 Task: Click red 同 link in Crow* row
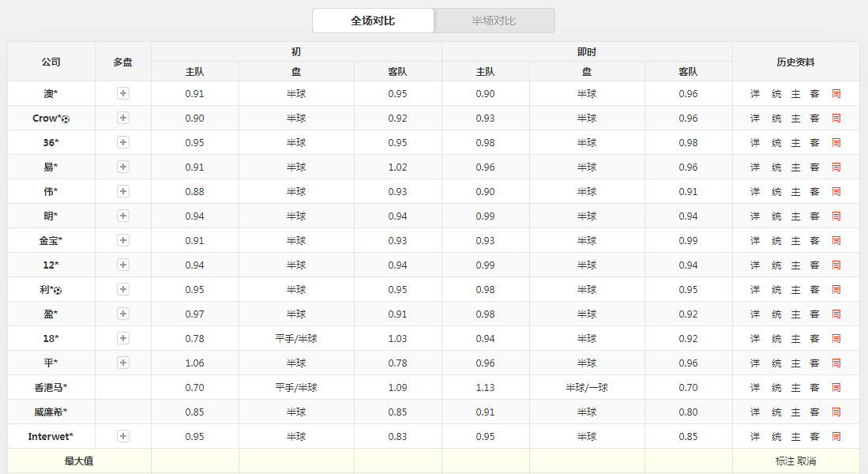tap(836, 118)
